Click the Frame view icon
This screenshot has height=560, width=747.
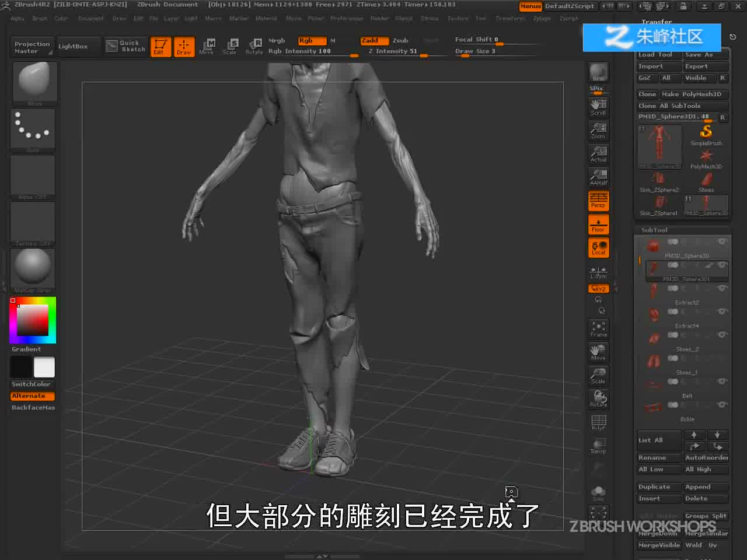pos(598,329)
